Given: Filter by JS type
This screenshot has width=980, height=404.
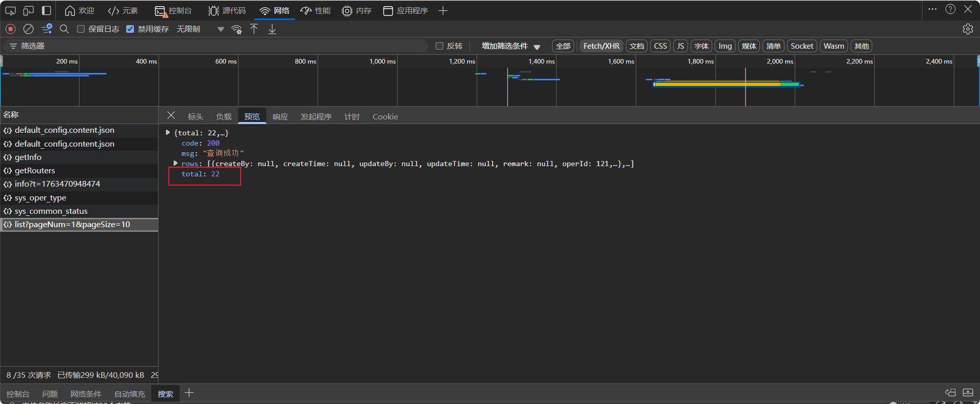Looking at the screenshot, I should coord(680,46).
